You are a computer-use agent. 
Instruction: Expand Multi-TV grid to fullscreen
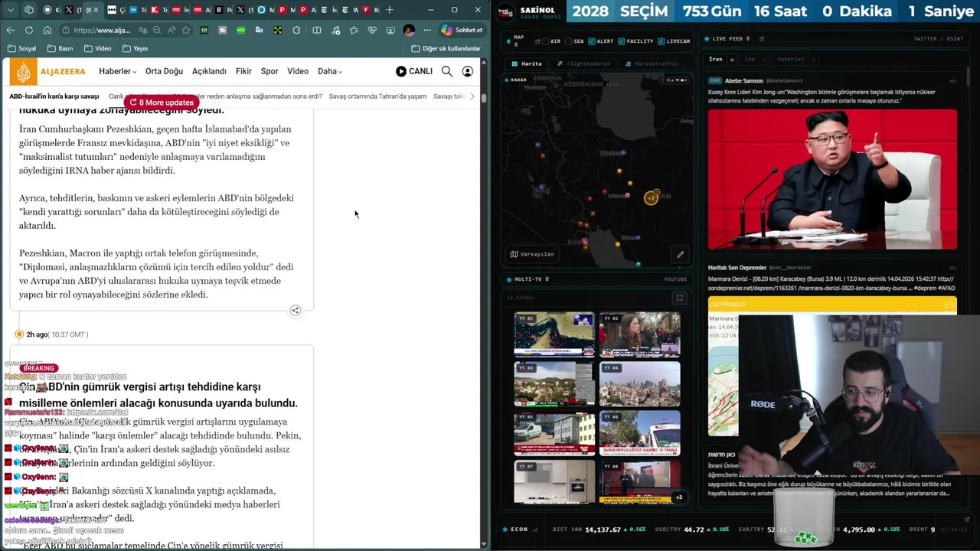[679, 298]
